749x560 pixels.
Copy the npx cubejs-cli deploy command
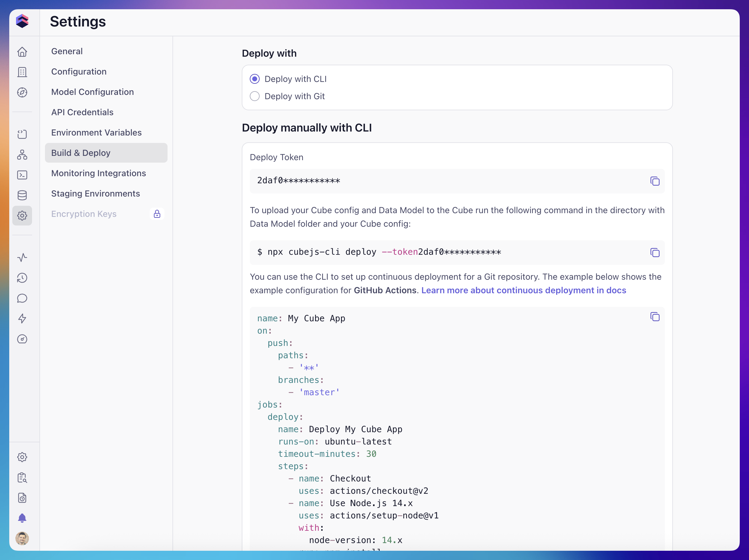[655, 253]
